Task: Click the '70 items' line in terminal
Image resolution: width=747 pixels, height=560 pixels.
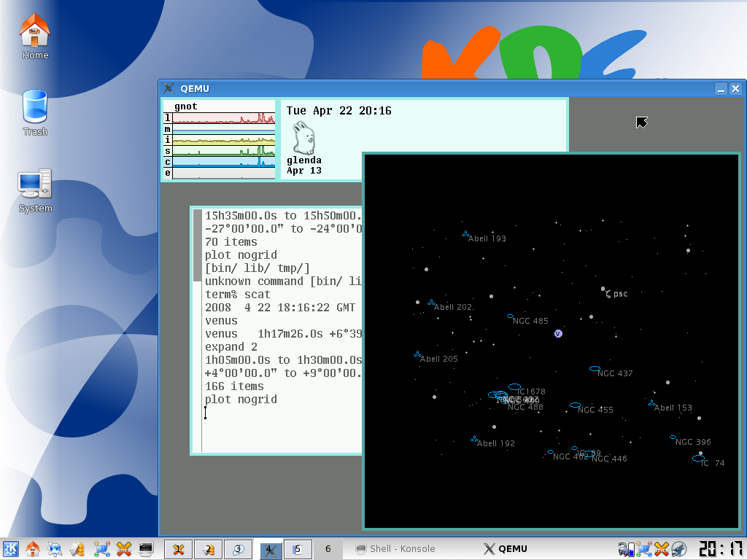Action: point(231,242)
